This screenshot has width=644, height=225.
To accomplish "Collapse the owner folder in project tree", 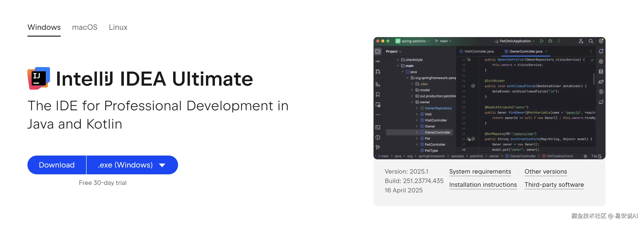I will pos(412,102).
